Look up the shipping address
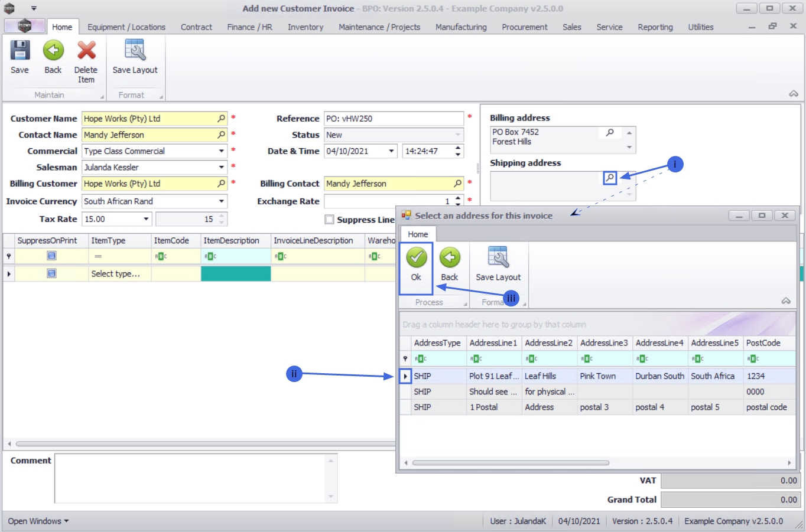The height and width of the screenshot is (532, 806). tap(610, 177)
